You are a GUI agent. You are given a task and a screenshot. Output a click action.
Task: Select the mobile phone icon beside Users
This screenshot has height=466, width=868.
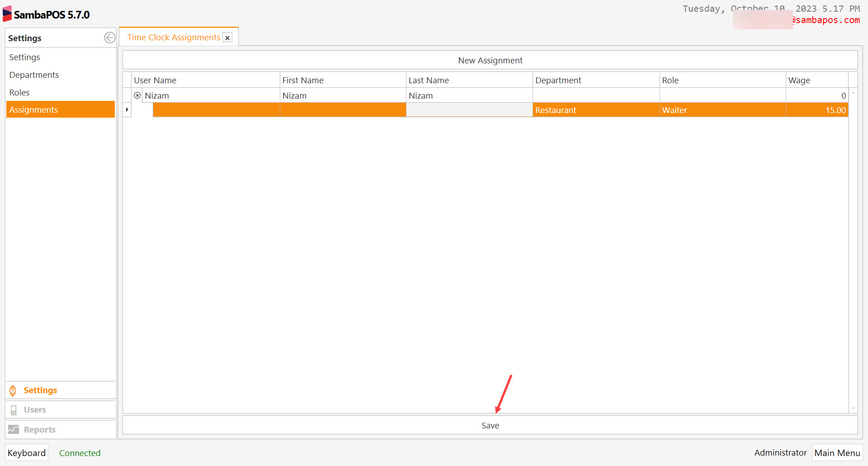(x=14, y=409)
